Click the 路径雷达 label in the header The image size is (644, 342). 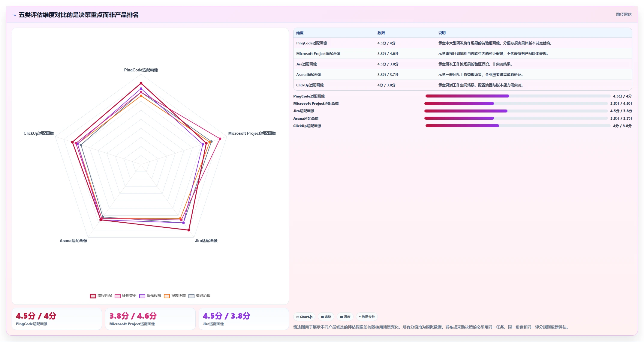click(624, 14)
